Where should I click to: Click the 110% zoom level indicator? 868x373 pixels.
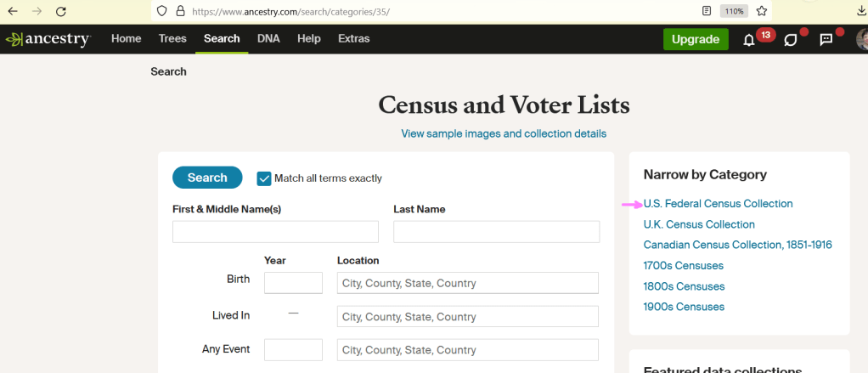(x=733, y=12)
